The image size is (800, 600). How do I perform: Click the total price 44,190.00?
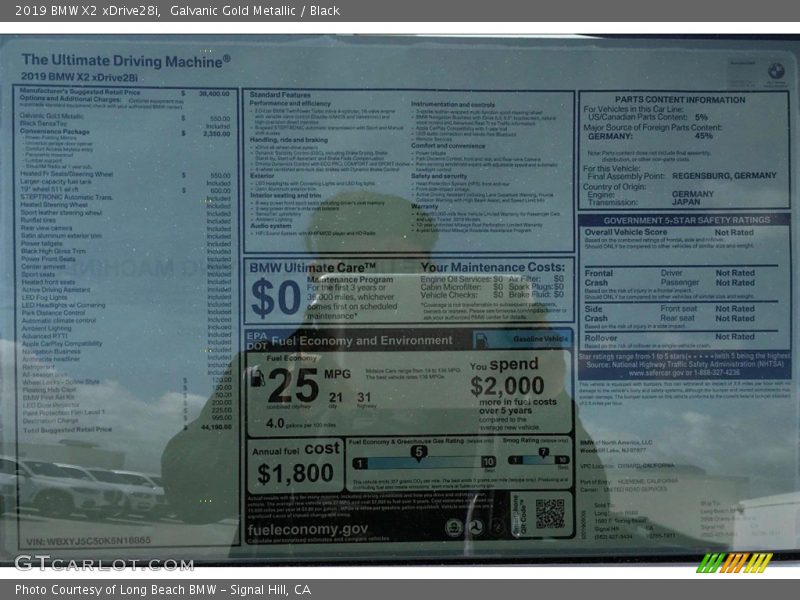(216, 427)
